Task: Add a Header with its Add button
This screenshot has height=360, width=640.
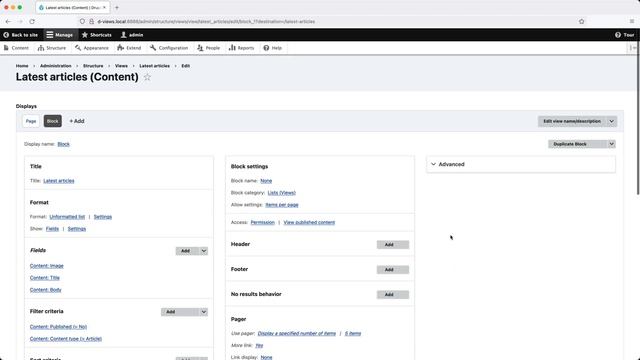Action: pos(393,245)
